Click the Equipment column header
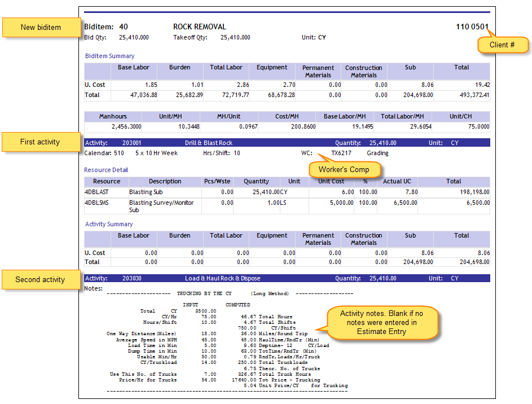Viewport: 532px width, 404px height. point(272,67)
